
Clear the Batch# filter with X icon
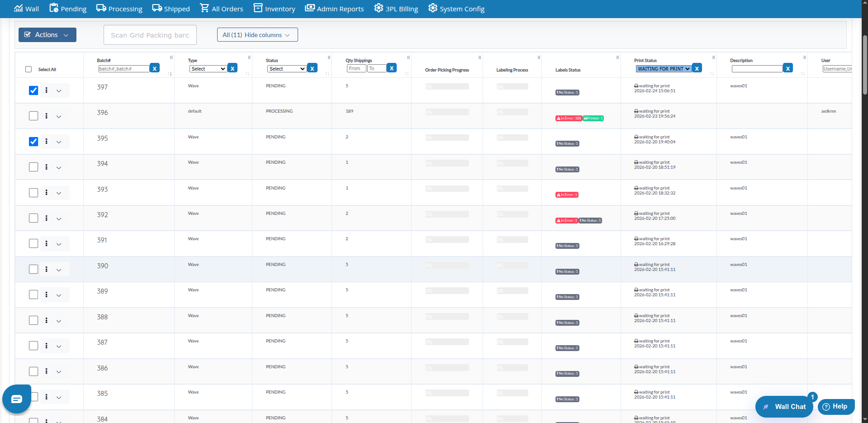155,68
